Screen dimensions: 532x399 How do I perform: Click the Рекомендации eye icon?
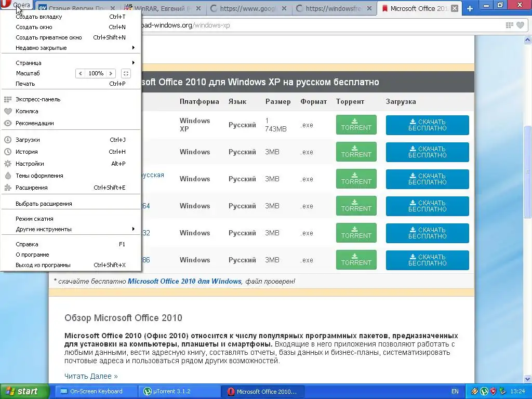(x=8, y=123)
